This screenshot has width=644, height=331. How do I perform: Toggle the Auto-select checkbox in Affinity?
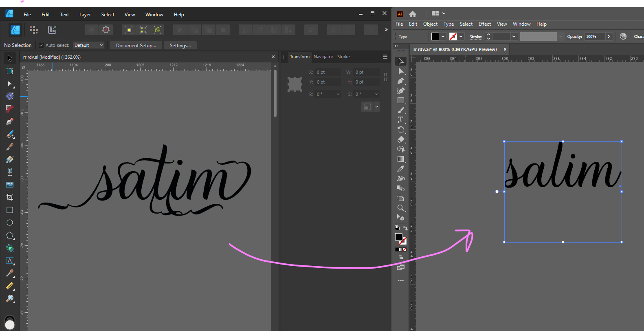41,45
